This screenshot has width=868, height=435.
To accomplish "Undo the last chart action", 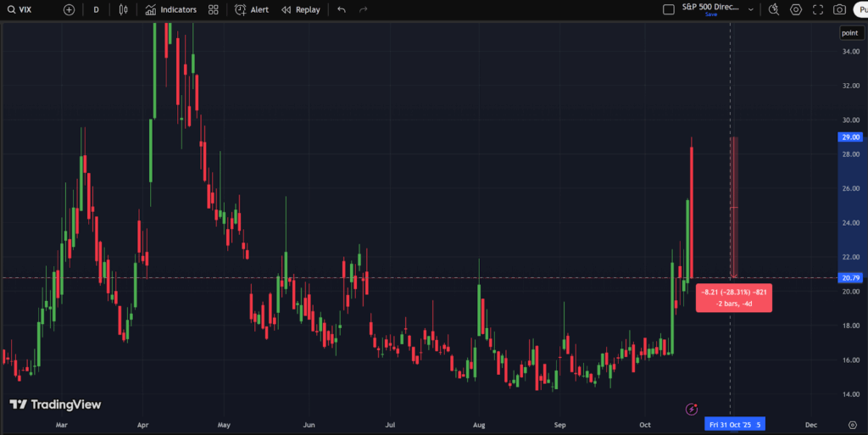I will [x=341, y=9].
